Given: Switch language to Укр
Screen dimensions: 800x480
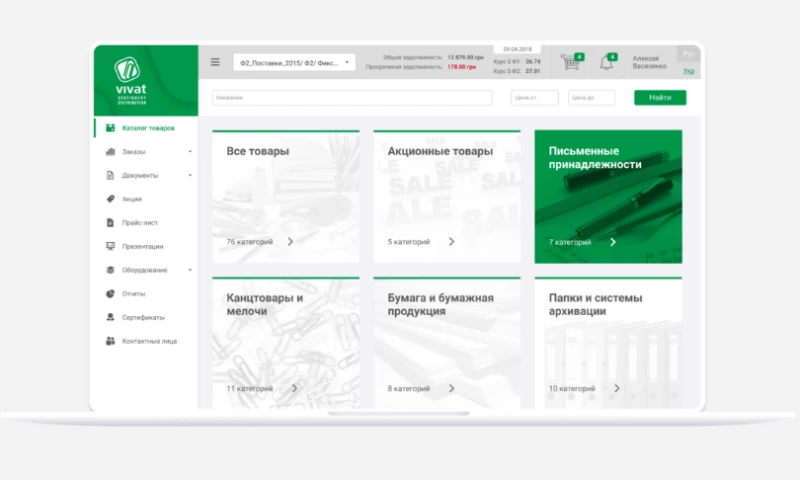Looking at the screenshot, I should (x=688, y=71).
